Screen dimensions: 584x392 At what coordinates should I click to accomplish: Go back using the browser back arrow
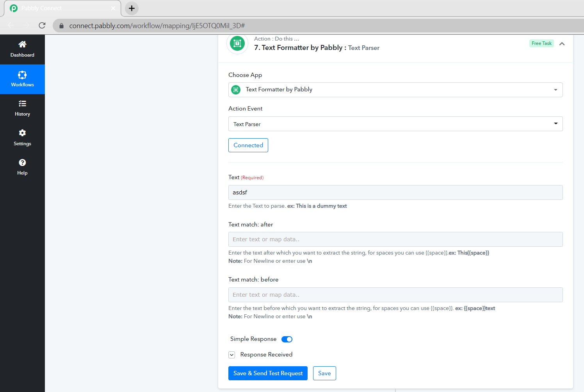pos(11,26)
